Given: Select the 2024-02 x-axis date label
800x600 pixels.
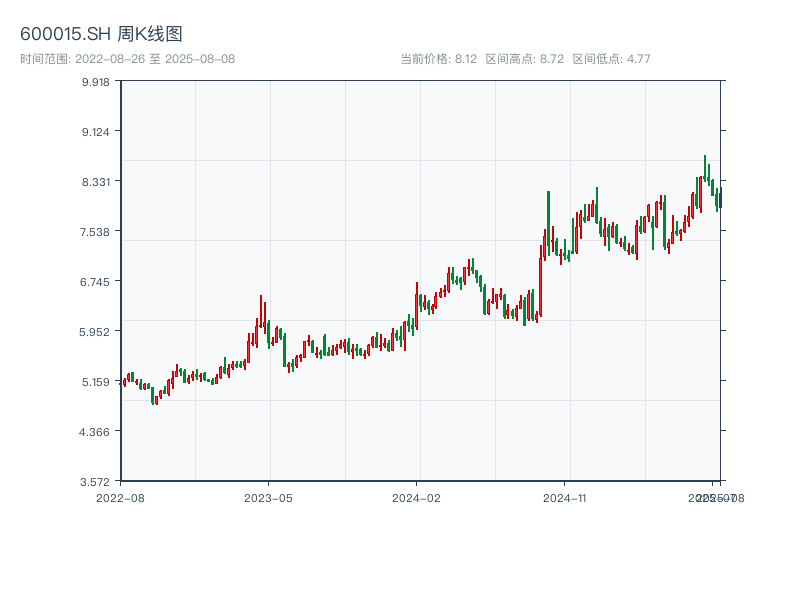Looking at the screenshot, I should point(416,497).
